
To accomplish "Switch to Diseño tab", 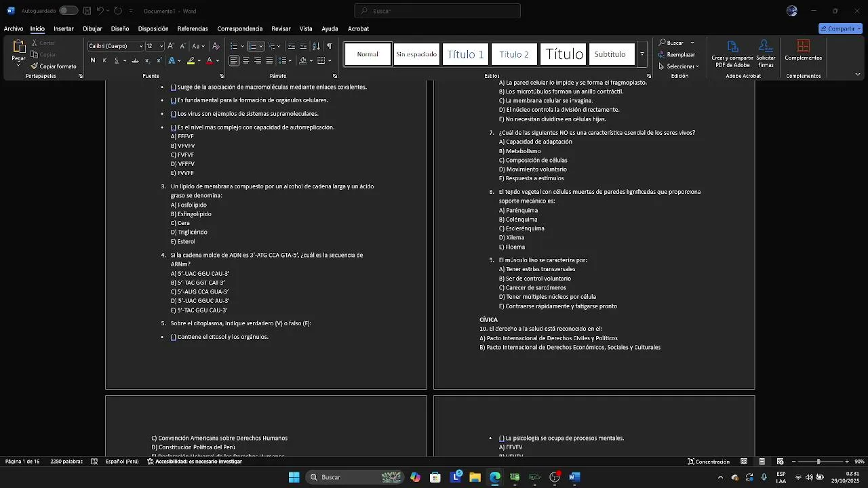I will pos(120,28).
